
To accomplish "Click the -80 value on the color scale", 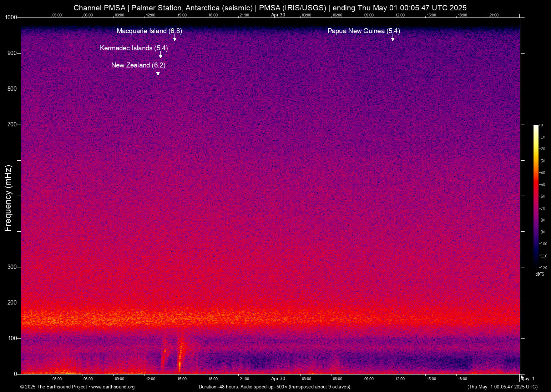I will [542, 220].
